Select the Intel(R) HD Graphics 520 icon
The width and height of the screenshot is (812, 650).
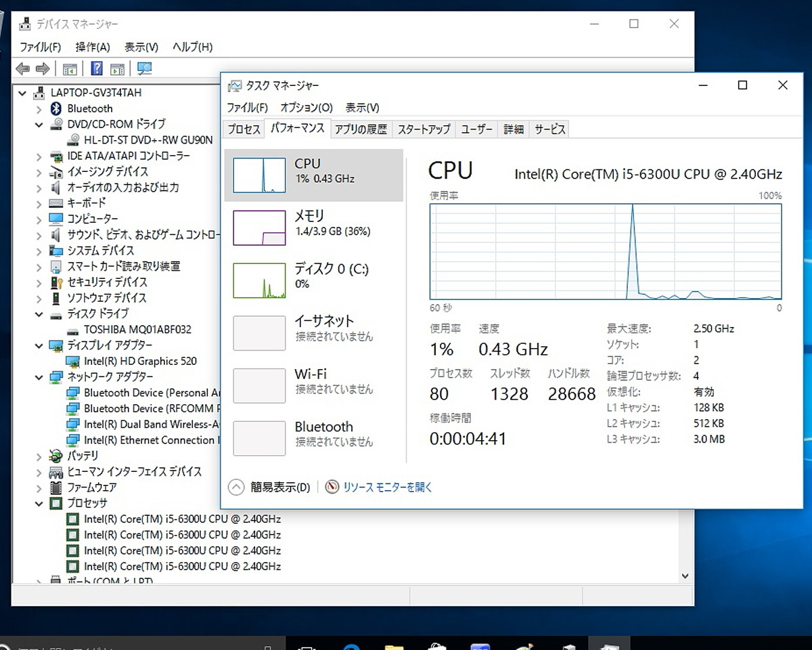pos(73,361)
